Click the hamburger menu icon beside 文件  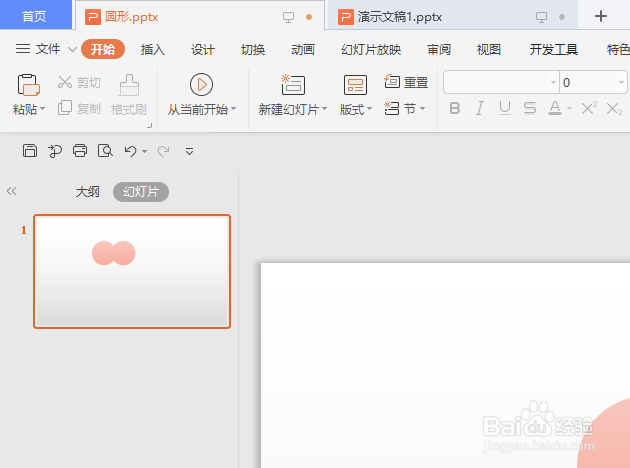coord(23,49)
